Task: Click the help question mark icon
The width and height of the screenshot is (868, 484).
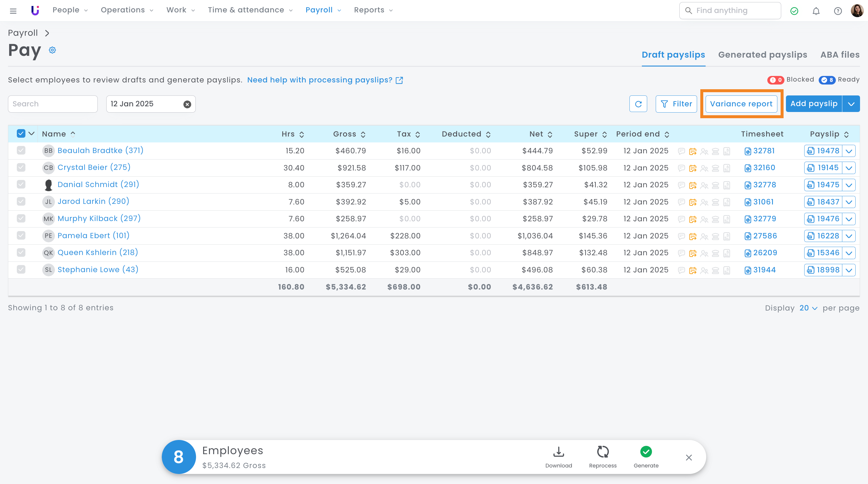Action: tap(838, 11)
